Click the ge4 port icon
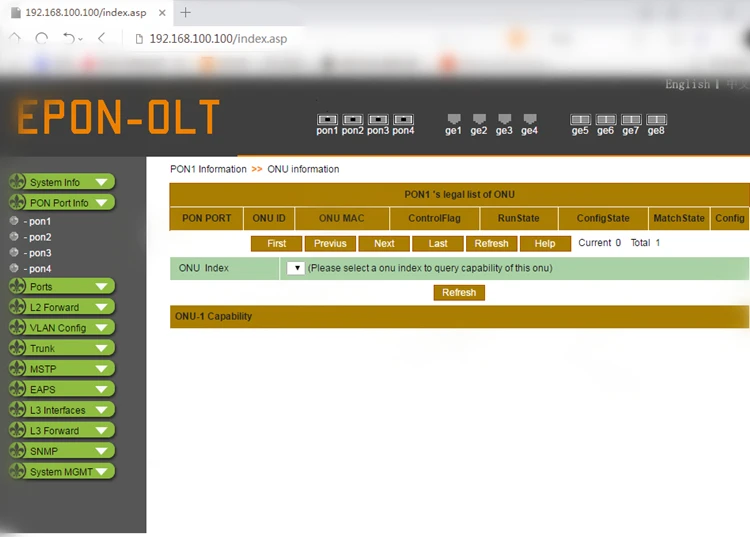Viewport: 750px width, 537px height. point(530,119)
